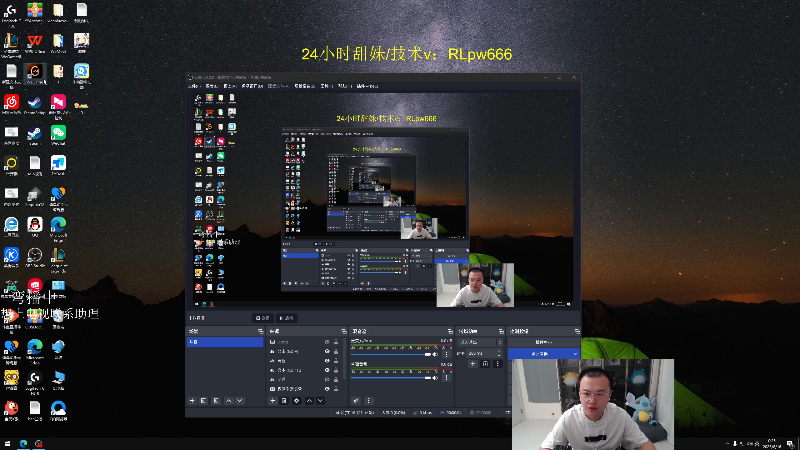This screenshot has width=800, height=450.
Task: Add a scene transition with plus icon
Action: [472, 364]
